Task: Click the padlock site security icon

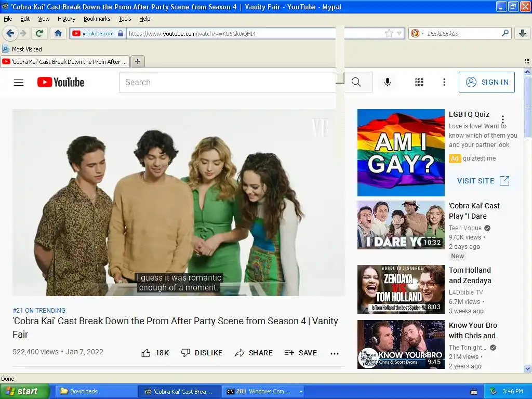Action: click(121, 33)
